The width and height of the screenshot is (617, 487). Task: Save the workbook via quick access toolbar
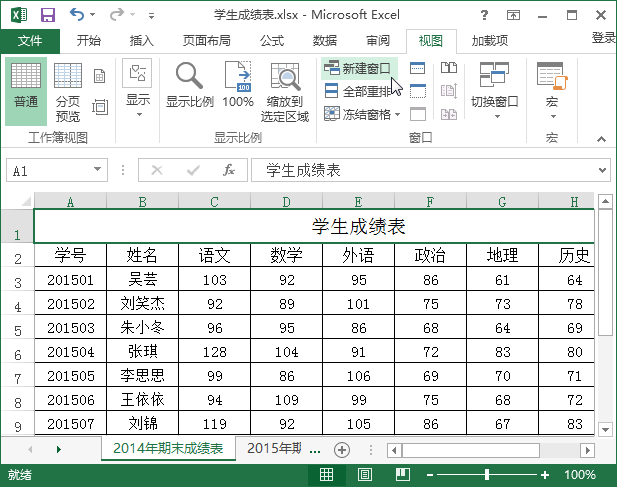pyautogui.click(x=47, y=15)
